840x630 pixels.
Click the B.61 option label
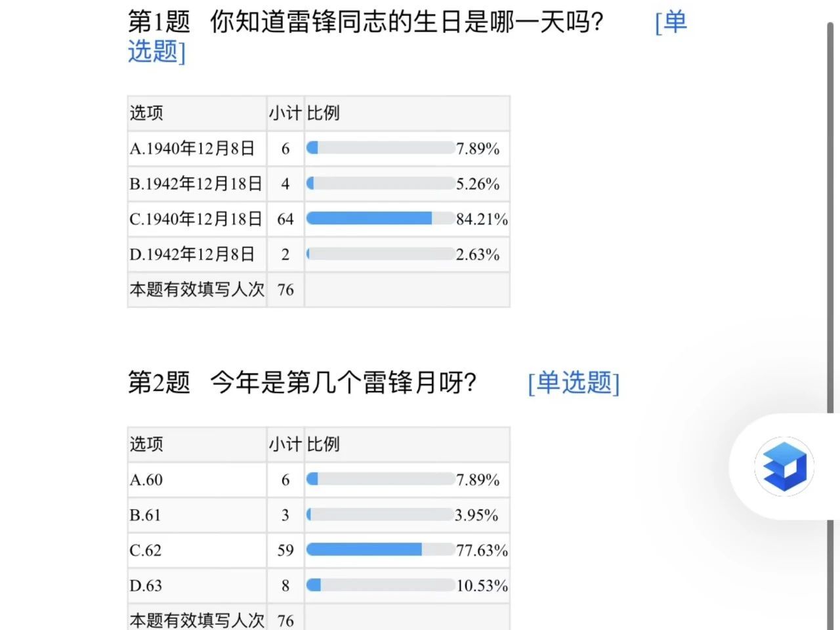145,515
